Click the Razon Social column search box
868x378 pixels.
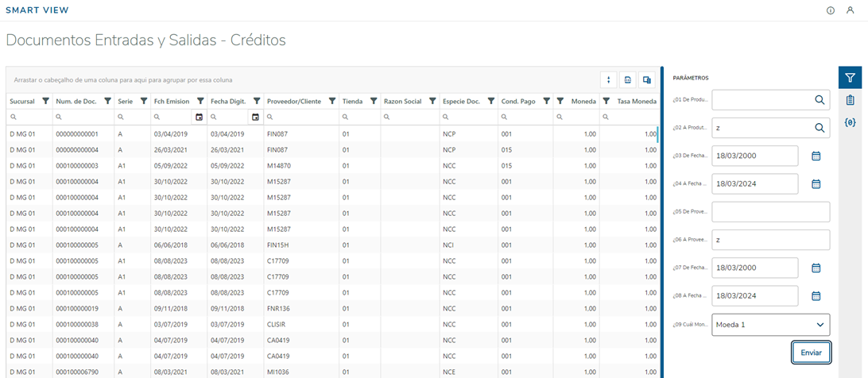click(409, 118)
